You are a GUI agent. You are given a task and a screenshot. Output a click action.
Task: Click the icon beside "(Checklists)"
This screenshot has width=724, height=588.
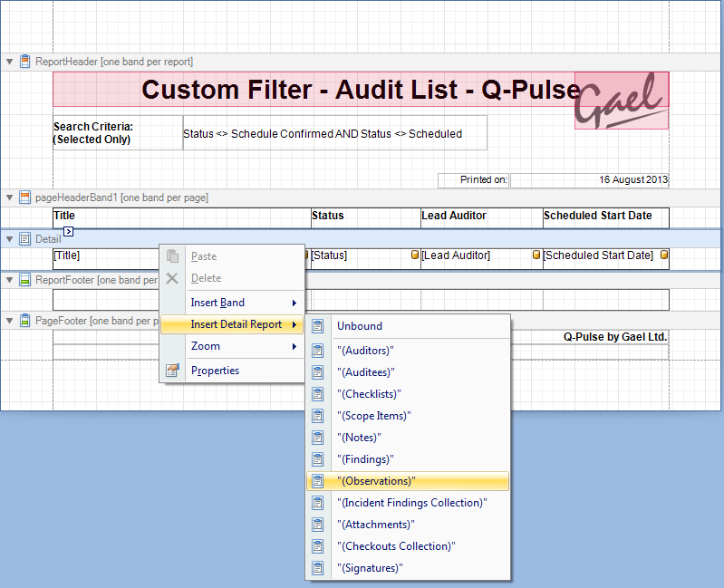click(318, 394)
